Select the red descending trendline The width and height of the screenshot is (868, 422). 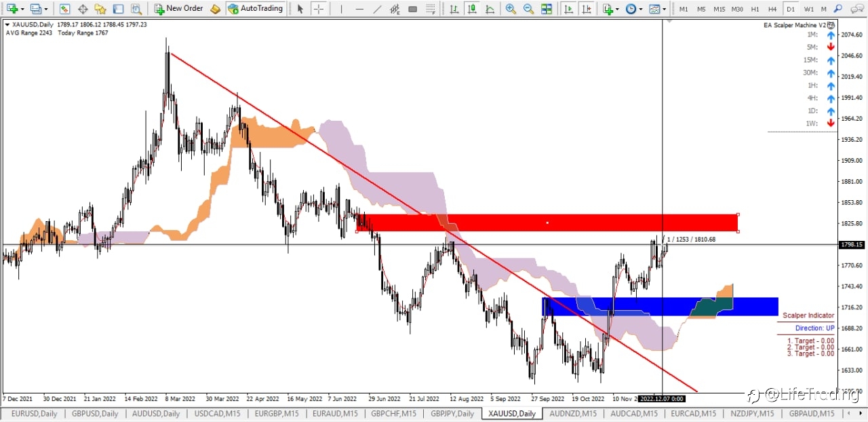point(434,223)
